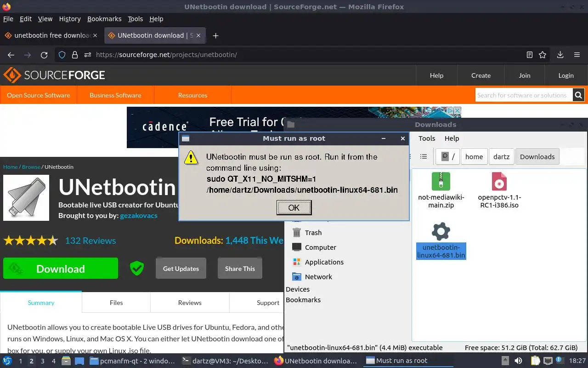Click the Home breadcrumb link

point(10,167)
